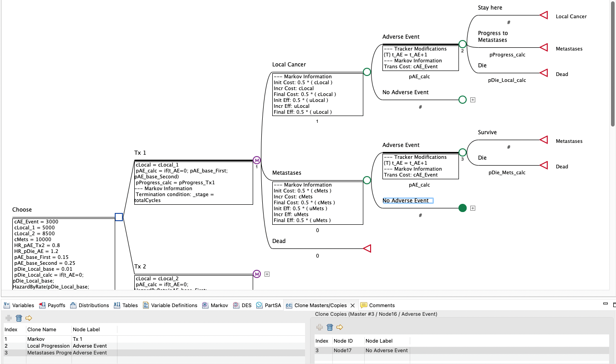Click the chance node circle at Local Cancer
Viewport: 616px width, 364px height.
(367, 71)
